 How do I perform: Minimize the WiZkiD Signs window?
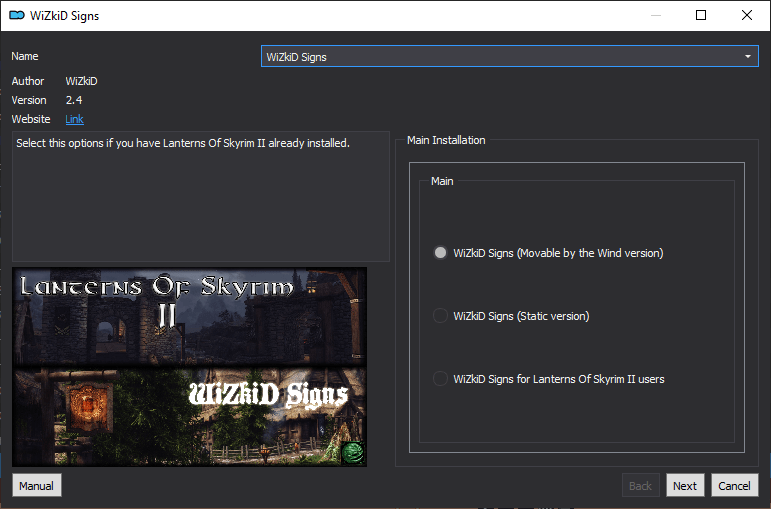[655, 15]
